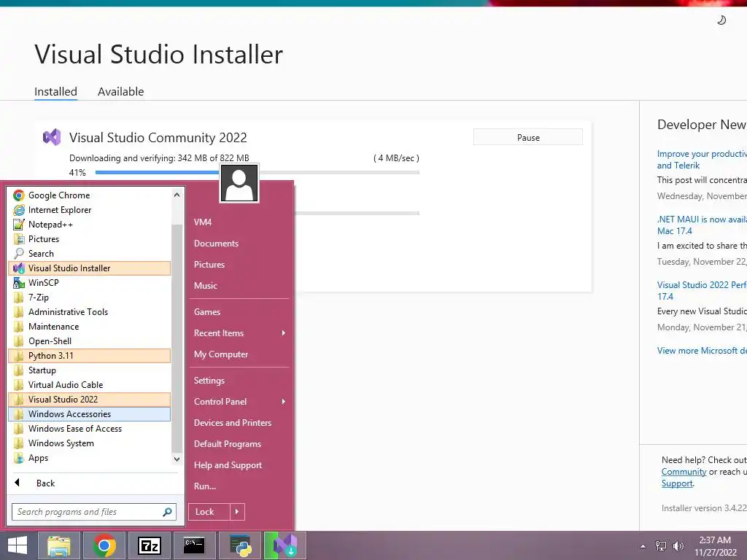Click the Back arrow in Start menu
This screenshot has width=747, height=560.
click(18, 483)
